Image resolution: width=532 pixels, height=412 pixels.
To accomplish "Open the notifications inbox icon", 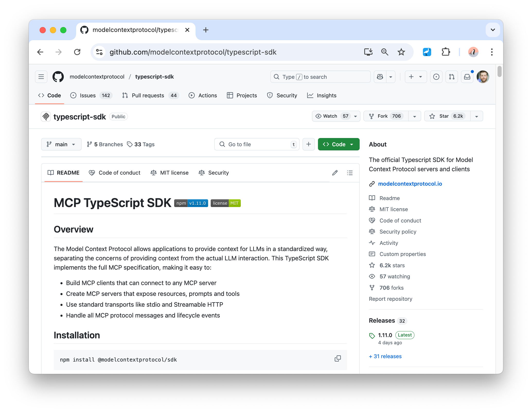I will [x=467, y=77].
